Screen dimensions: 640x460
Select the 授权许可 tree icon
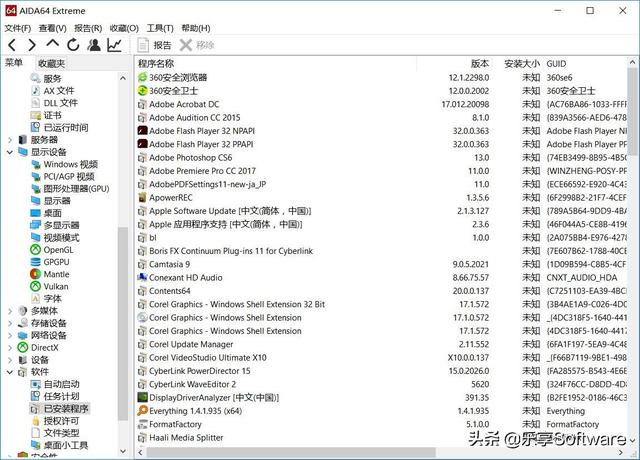36,421
